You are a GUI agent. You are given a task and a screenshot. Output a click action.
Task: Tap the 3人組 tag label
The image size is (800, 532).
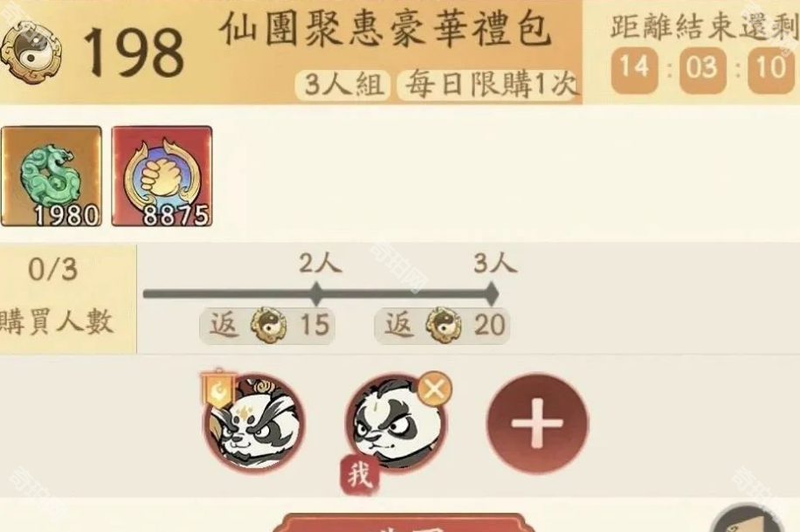point(343,85)
